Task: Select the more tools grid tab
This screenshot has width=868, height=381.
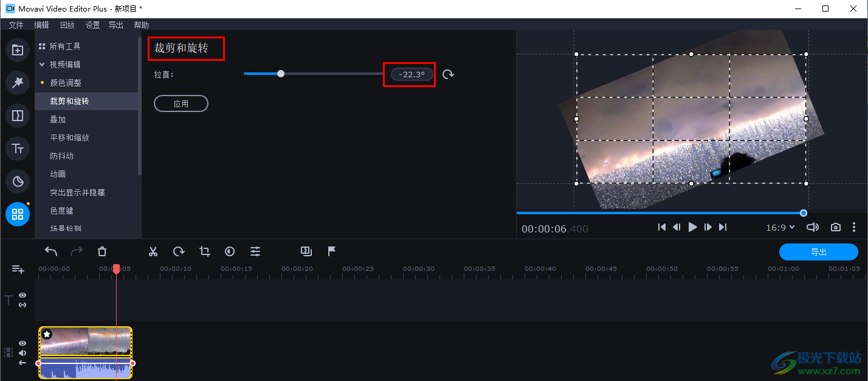Action: [18, 214]
